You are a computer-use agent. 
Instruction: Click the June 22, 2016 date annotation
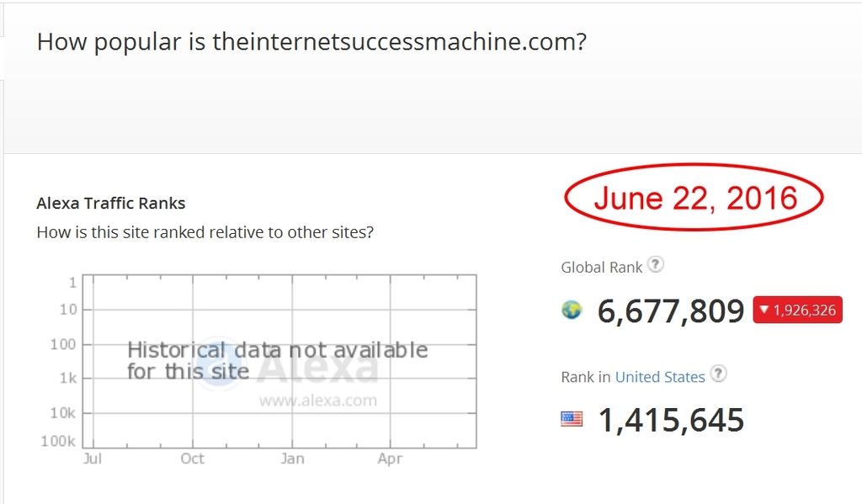(694, 198)
